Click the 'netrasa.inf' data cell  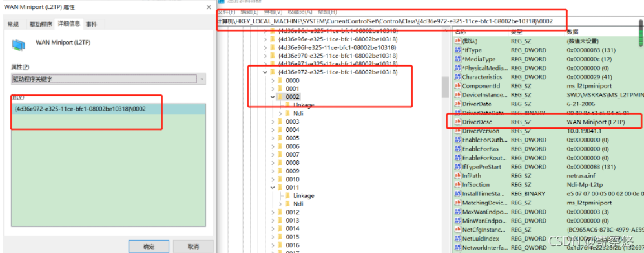point(581,176)
